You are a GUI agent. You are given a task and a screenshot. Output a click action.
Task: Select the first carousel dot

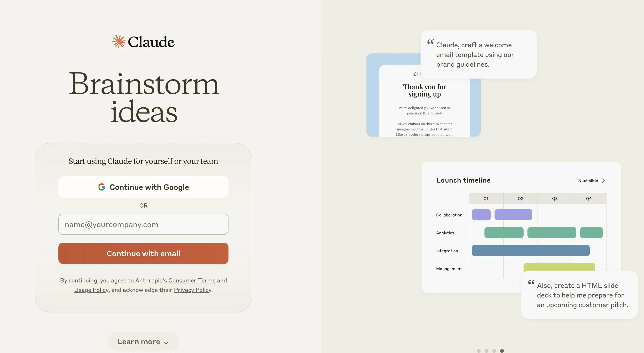(479, 351)
